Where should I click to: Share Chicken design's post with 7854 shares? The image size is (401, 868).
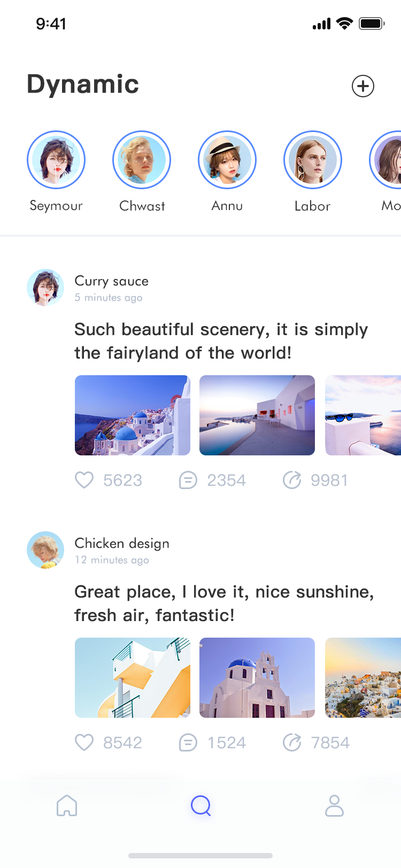[292, 742]
